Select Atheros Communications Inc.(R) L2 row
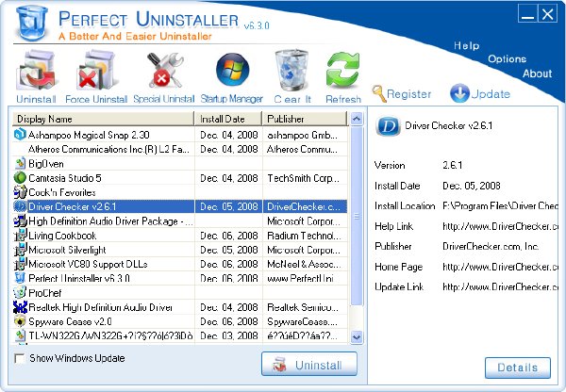This screenshot has height=392, width=566. click(180, 149)
